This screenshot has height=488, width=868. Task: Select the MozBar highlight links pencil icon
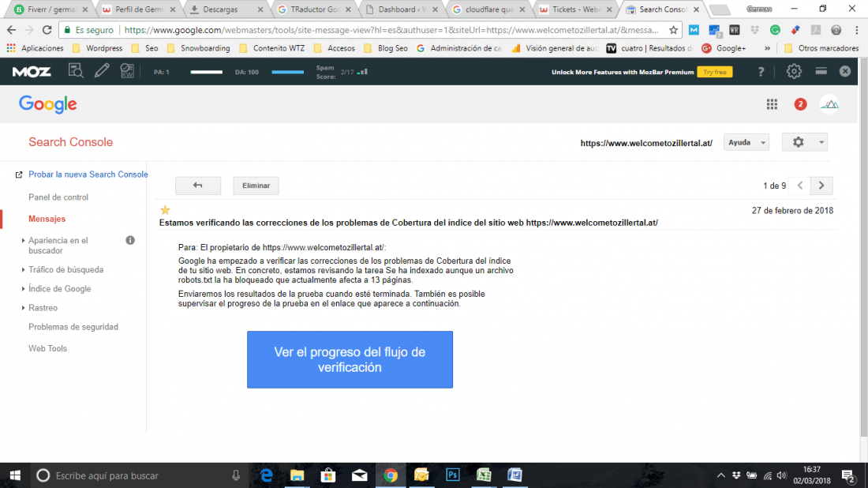coord(102,71)
